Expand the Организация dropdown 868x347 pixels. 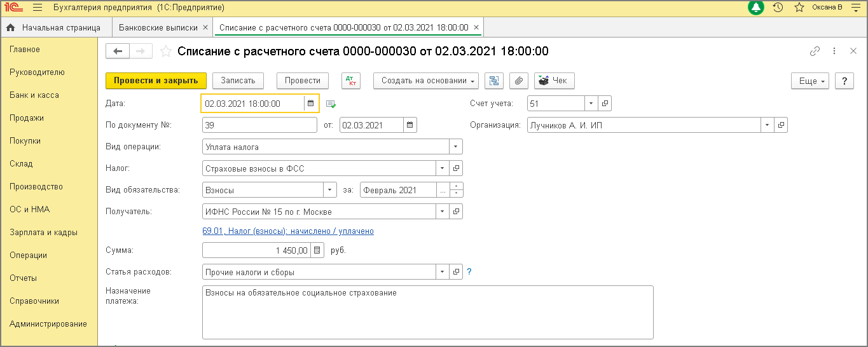point(768,125)
